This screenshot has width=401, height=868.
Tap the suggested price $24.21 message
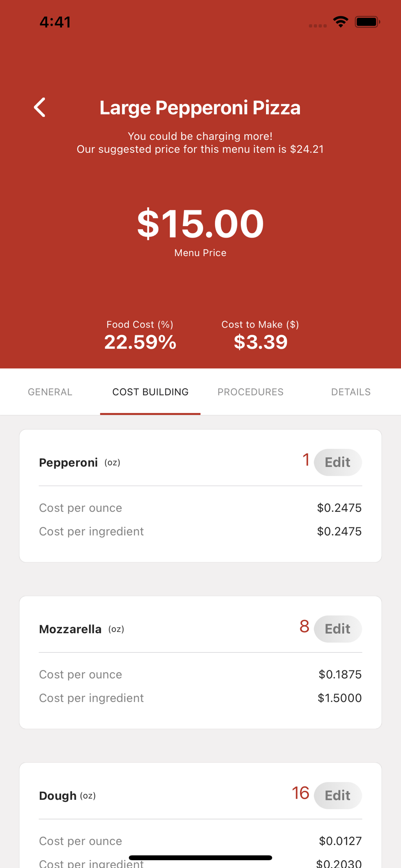(200, 142)
